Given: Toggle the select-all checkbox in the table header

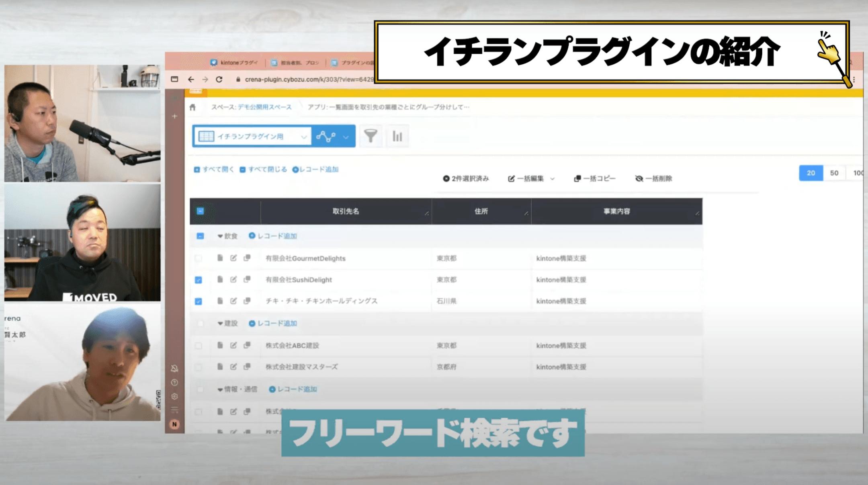Looking at the screenshot, I should 200,211.
